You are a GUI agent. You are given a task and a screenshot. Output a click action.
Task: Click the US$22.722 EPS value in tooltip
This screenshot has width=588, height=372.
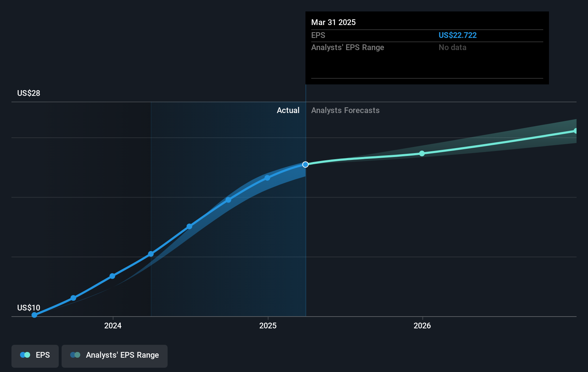coord(458,35)
